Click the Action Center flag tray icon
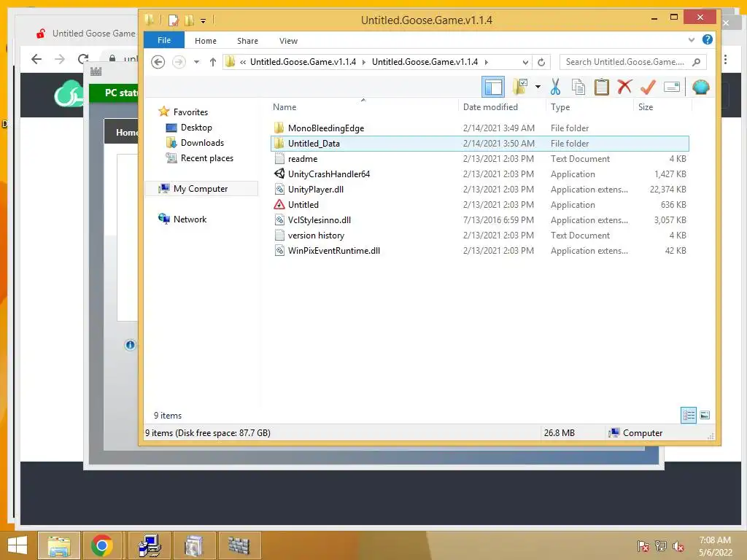Viewport: 747px width, 560px height. [643, 547]
